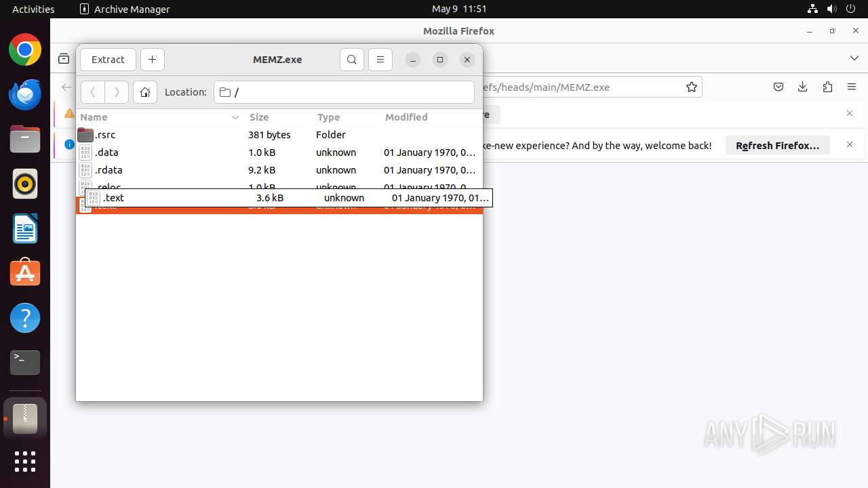868x488 pixels.
Task: Open the clock and calendar panel
Action: (459, 9)
